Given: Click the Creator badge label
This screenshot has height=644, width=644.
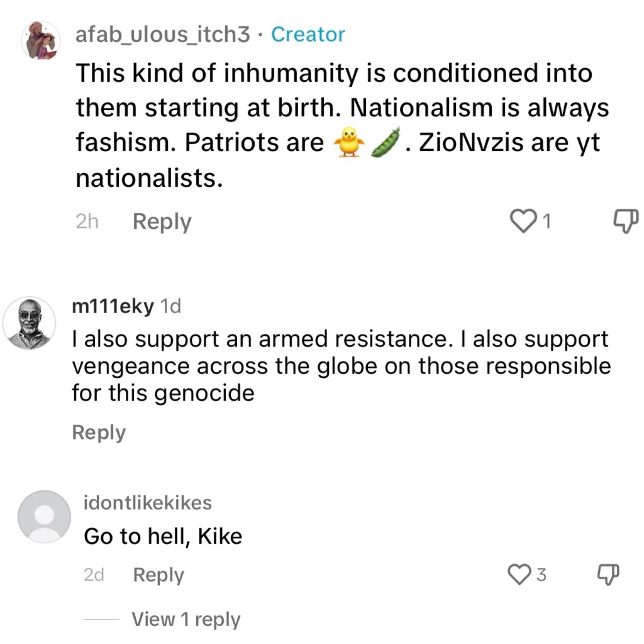Looking at the screenshot, I should tap(308, 35).
